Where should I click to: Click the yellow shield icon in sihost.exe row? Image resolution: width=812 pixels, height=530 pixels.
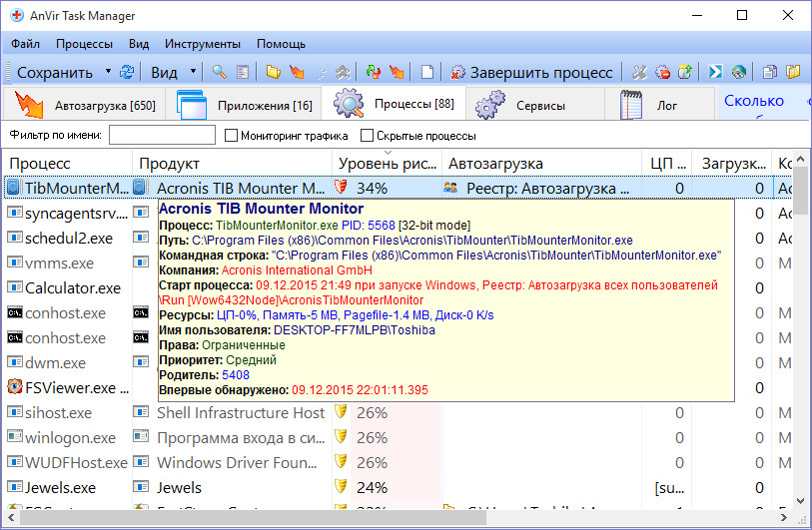pyautogui.click(x=341, y=412)
